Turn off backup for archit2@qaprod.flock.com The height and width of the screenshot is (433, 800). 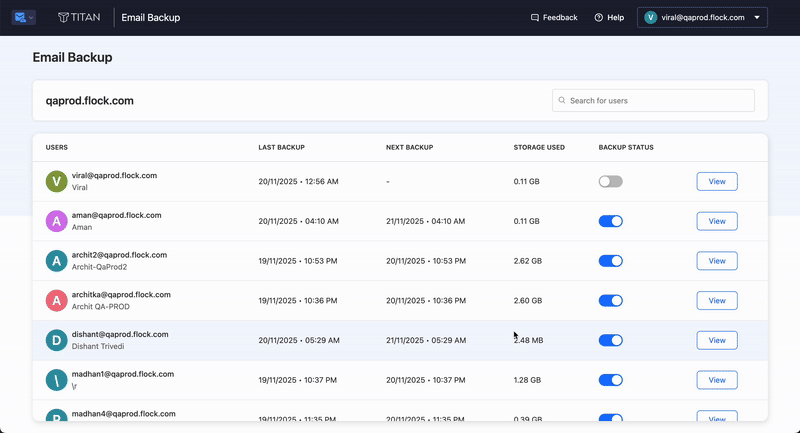pos(610,261)
